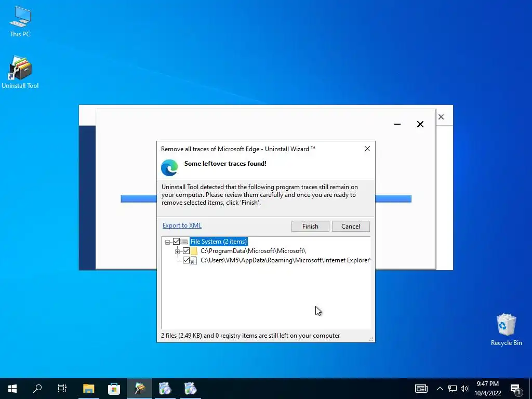Click 'Some leftover traces found!' heading

point(225,164)
